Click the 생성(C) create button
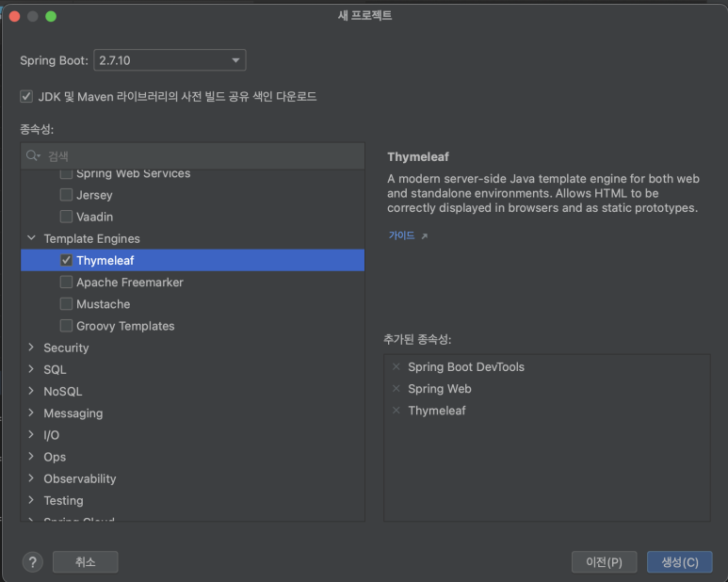 tap(680, 562)
